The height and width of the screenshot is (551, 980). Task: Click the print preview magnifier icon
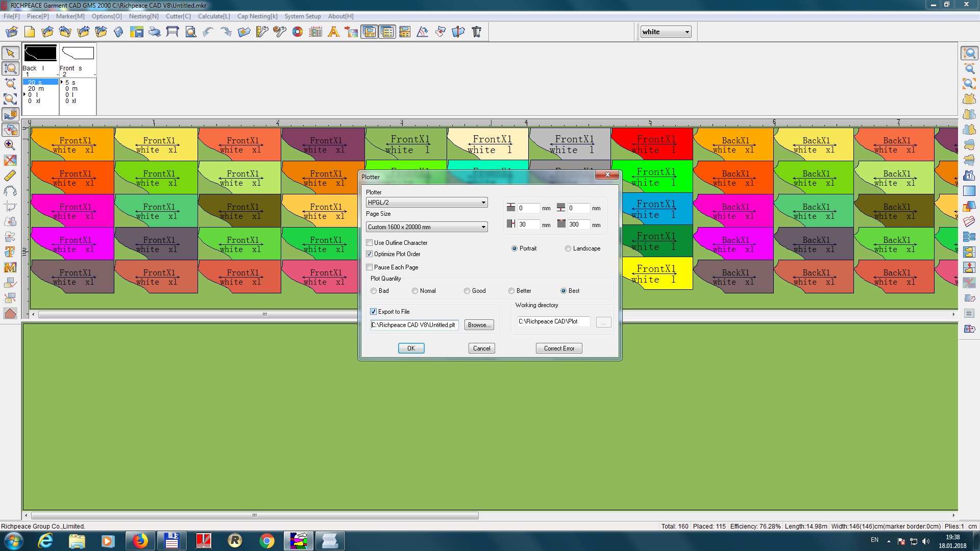pos(190,32)
